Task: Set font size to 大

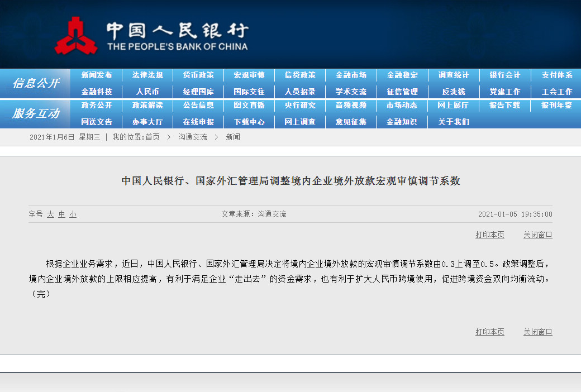Action: pos(50,214)
